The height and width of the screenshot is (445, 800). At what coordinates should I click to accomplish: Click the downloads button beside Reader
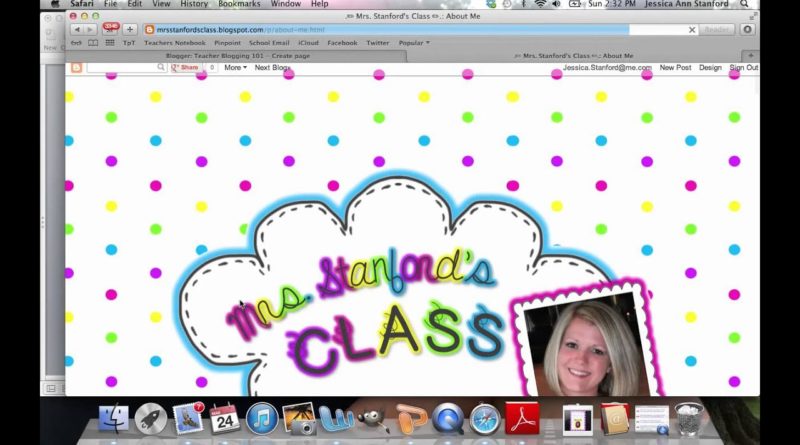point(747,30)
